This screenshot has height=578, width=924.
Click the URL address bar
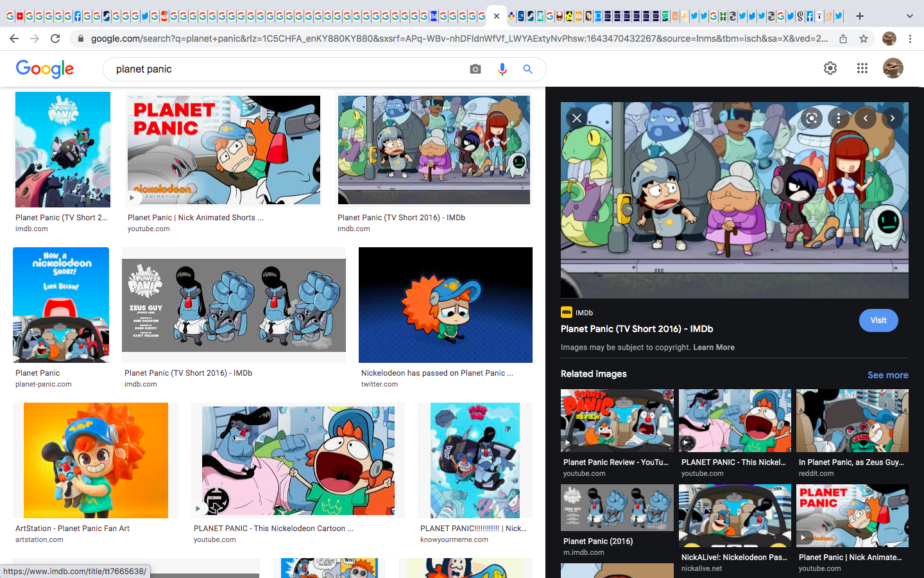point(459,39)
